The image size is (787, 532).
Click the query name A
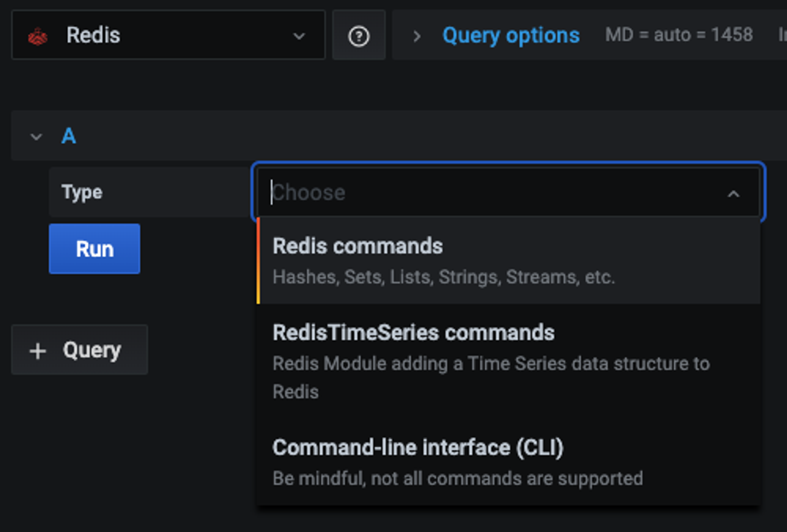click(68, 136)
